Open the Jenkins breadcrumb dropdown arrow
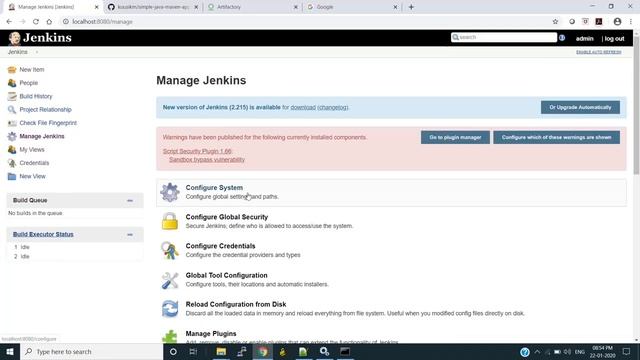 coord(37,52)
